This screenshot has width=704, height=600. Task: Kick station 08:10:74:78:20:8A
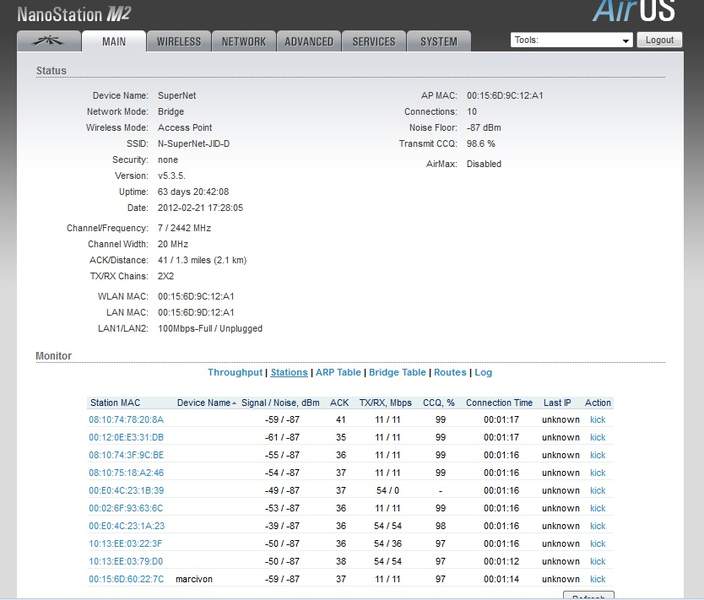click(x=598, y=419)
